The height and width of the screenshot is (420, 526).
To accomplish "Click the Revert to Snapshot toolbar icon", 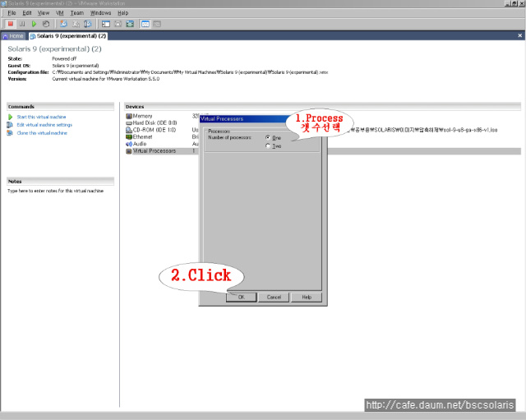I will point(76,24).
